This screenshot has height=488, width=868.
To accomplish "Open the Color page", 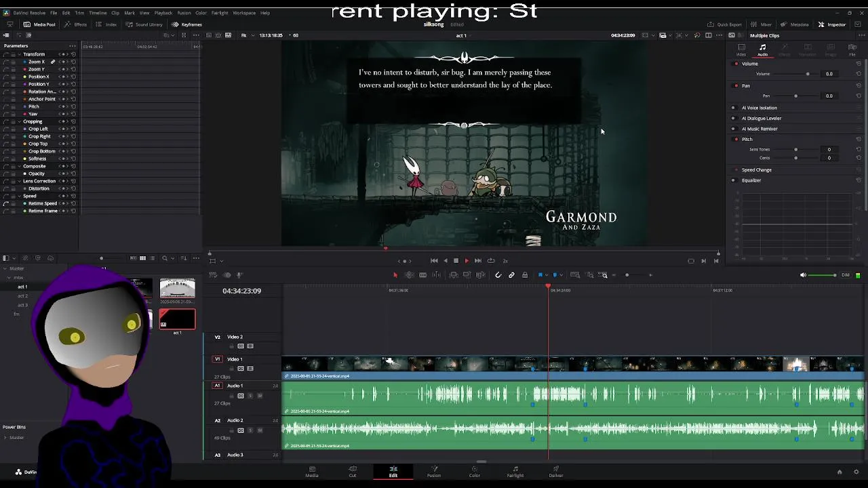I will [475, 471].
